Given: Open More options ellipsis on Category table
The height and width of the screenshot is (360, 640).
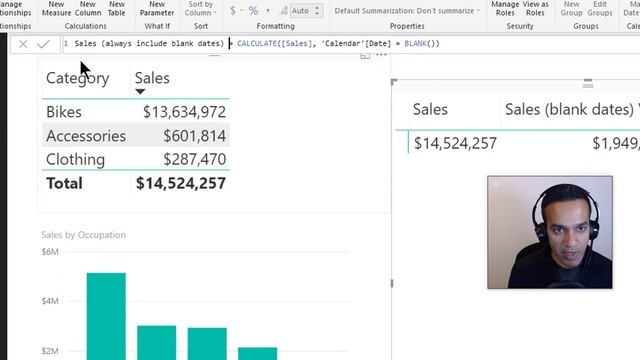Looking at the screenshot, I should [381, 55].
